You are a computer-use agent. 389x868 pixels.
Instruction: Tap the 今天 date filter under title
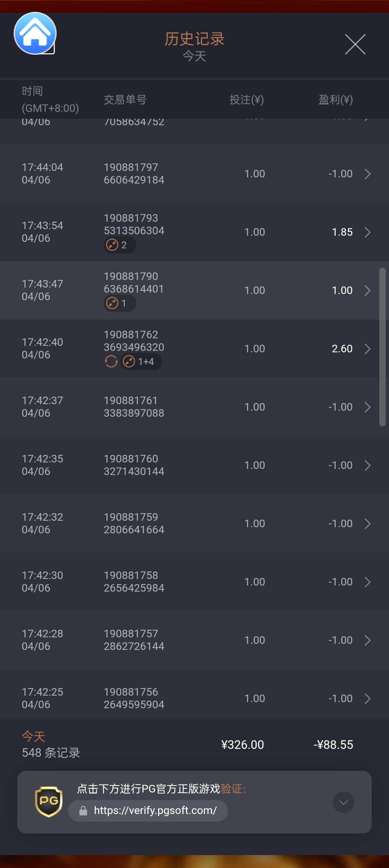coord(194,56)
